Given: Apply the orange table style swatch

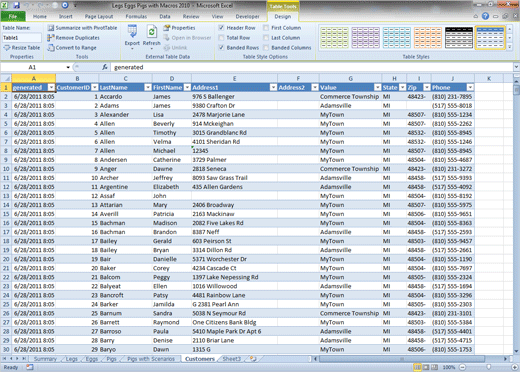Looking at the screenshot, I should pos(428,38).
